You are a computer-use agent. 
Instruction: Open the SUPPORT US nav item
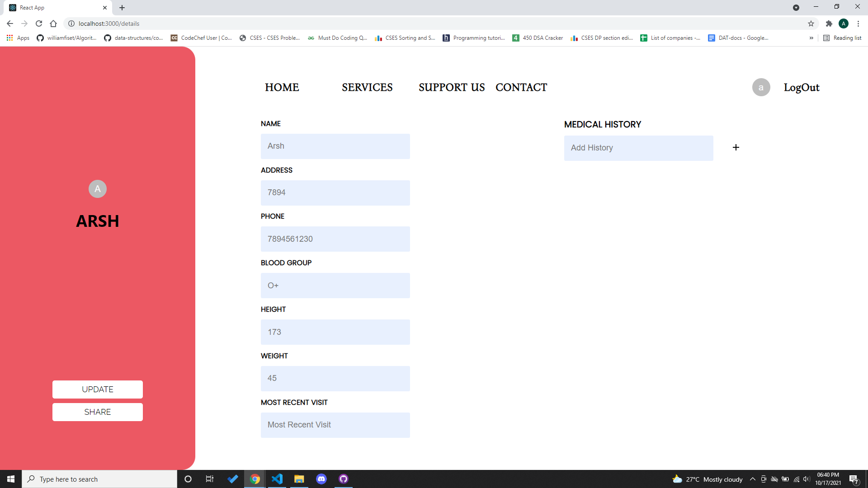(x=452, y=87)
